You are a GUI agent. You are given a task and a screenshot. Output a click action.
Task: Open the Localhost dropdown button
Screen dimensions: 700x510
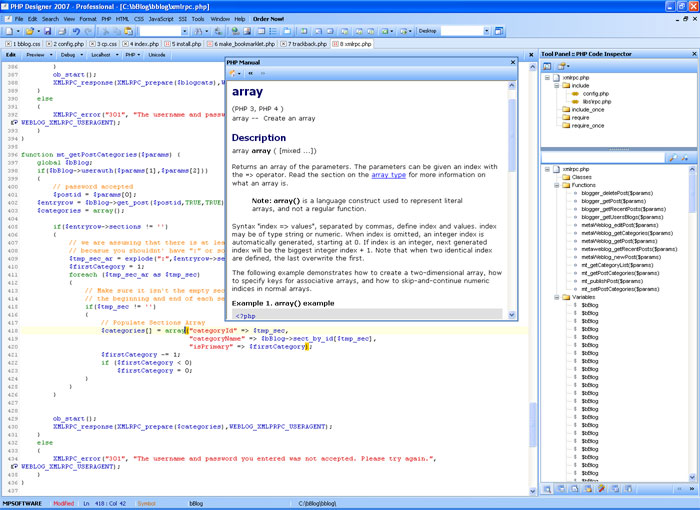[101, 56]
